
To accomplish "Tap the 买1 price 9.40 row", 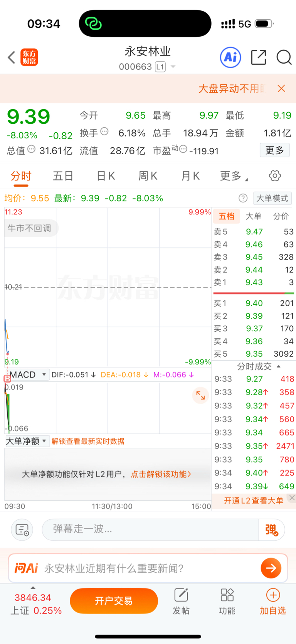I will pos(254,303).
